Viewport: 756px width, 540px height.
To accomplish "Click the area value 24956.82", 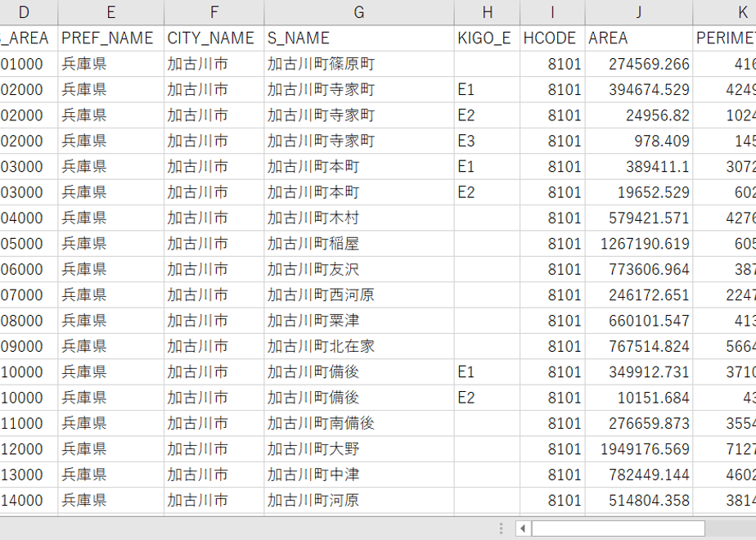I will click(639, 115).
